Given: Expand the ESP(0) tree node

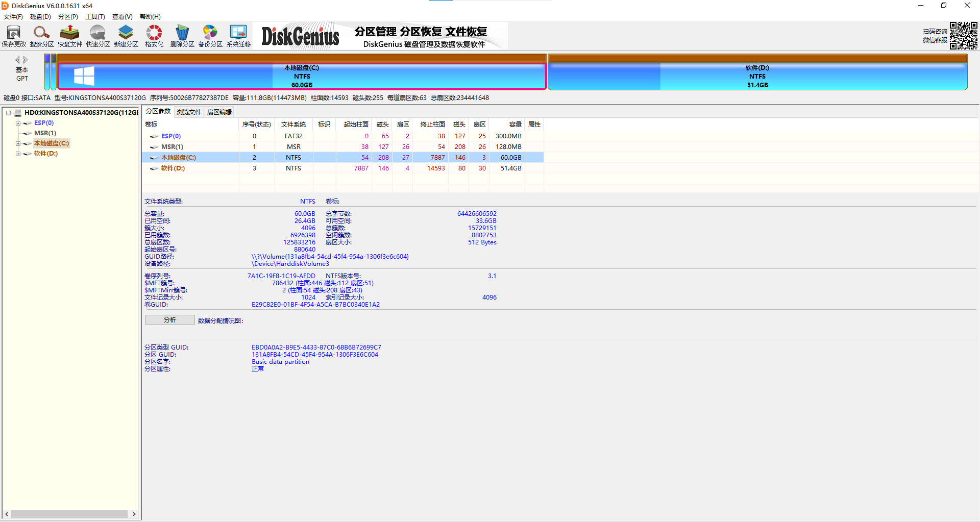Looking at the screenshot, I should [x=18, y=123].
